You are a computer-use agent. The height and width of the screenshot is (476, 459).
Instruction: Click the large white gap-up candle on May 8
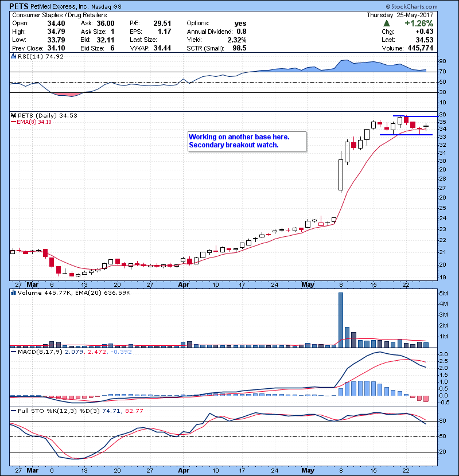341,174
